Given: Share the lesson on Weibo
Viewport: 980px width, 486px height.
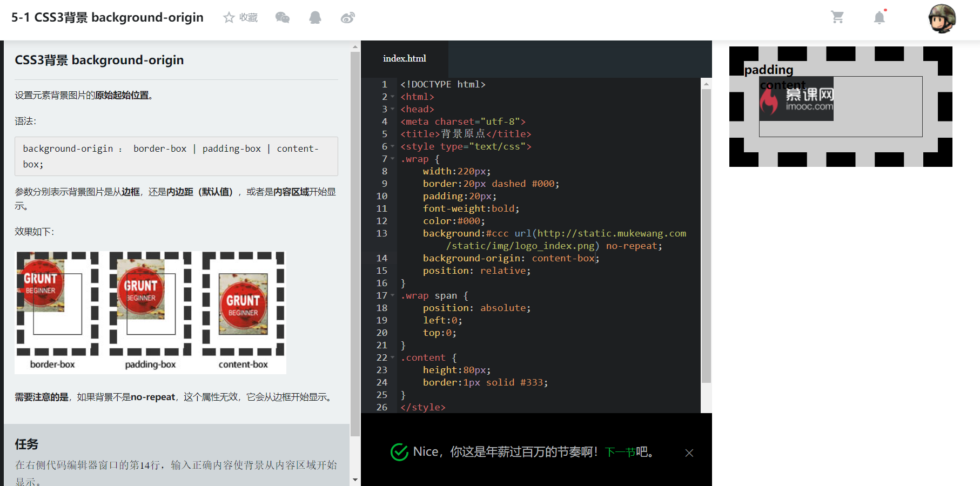Looking at the screenshot, I should pos(347,17).
